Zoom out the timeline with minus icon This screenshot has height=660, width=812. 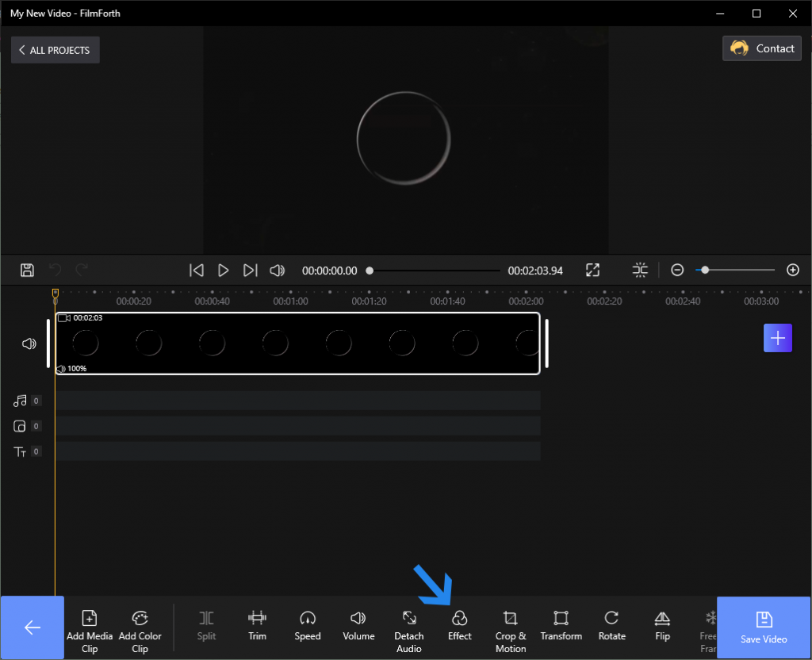click(x=677, y=270)
